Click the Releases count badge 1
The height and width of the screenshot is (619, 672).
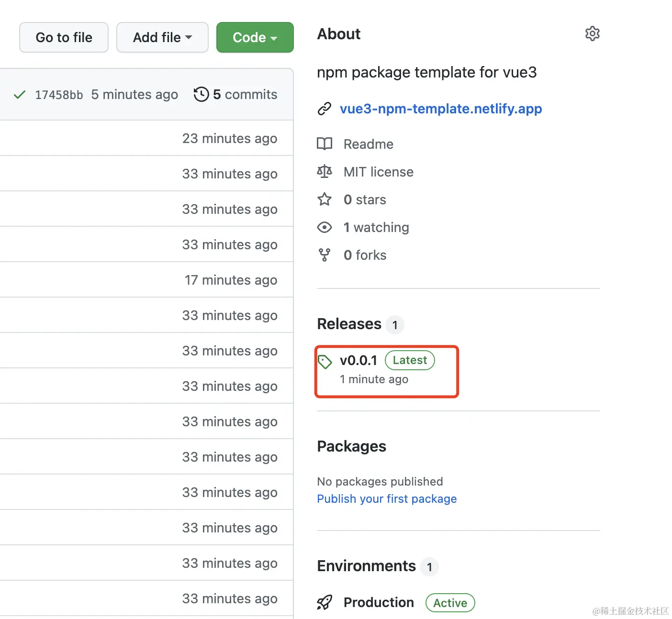pyautogui.click(x=395, y=325)
